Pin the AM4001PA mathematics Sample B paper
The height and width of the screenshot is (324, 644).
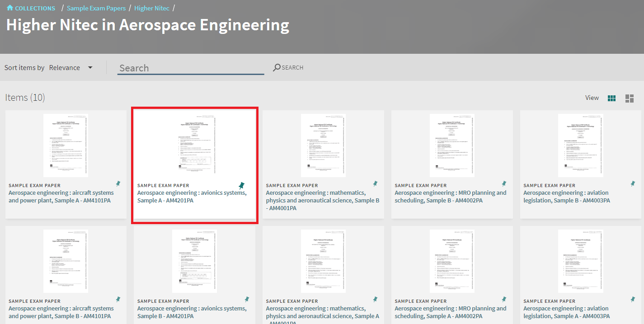pyautogui.click(x=375, y=183)
